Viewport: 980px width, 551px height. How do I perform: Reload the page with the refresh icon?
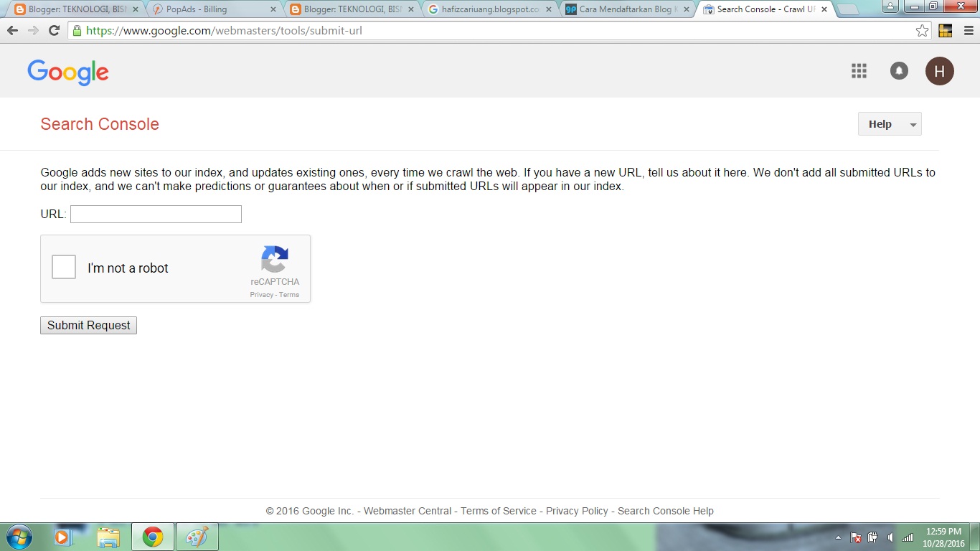(x=54, y=31)
